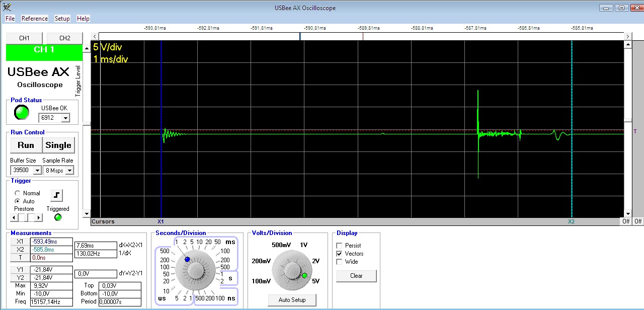This screenshot has height=310, width=644.
Task: Click the blue Seconds/Division knob pointer
Action: 187,259
